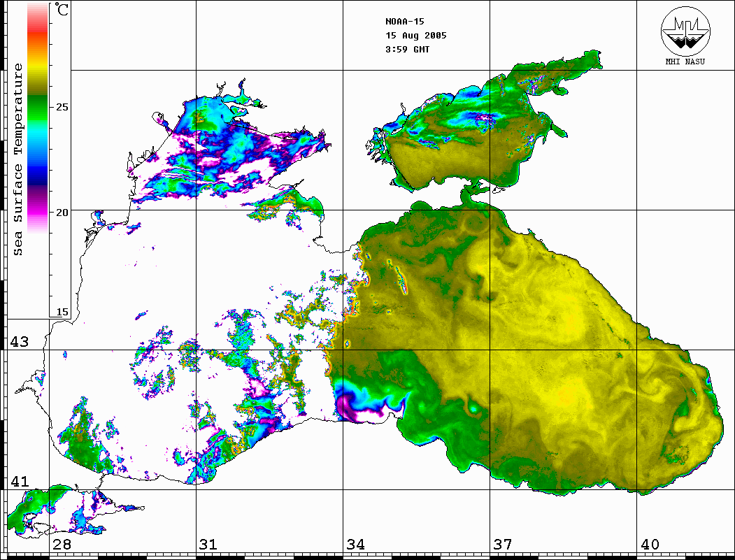Click longitude label 28
Screen dimensions: 735x560
point(62,544)
